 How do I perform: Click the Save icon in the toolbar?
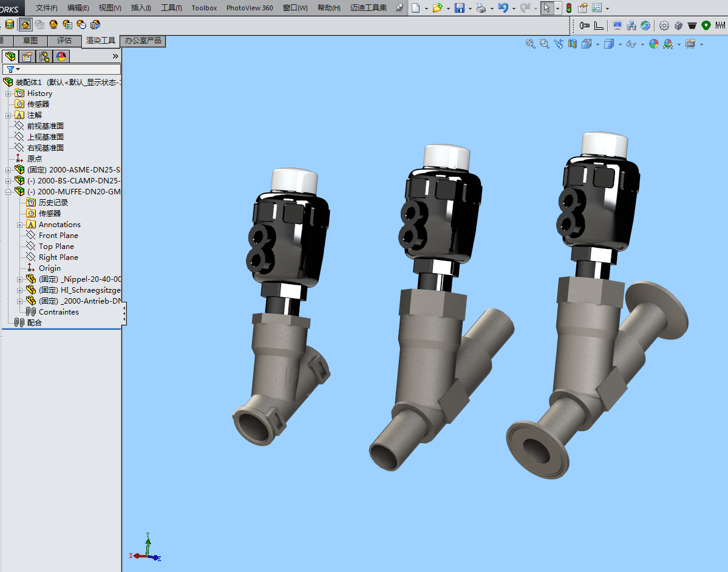460,8
